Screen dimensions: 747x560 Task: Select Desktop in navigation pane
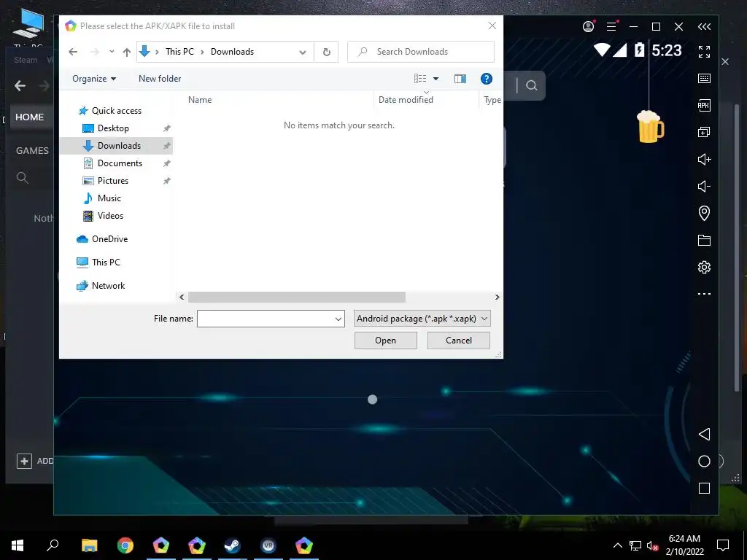(113, 128)
